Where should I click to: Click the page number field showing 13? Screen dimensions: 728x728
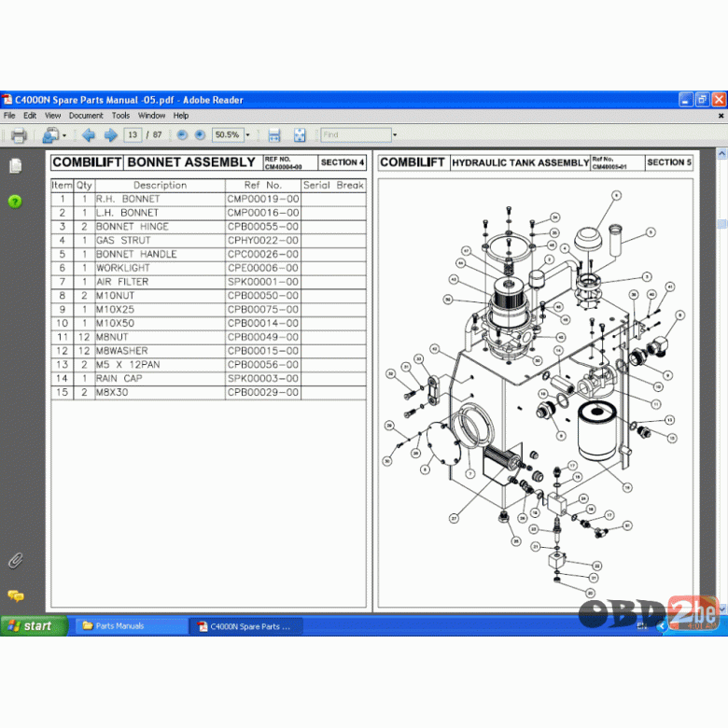click(133, 134)
